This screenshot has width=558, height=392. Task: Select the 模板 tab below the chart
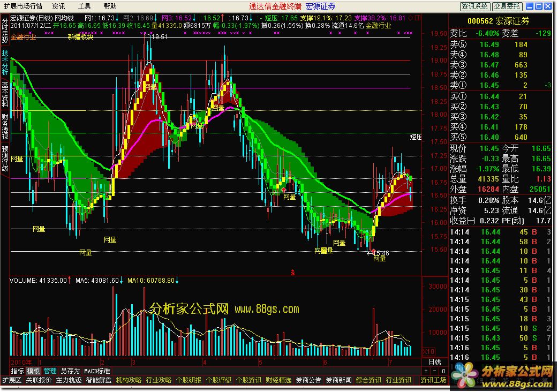click(x=33, y=371)
